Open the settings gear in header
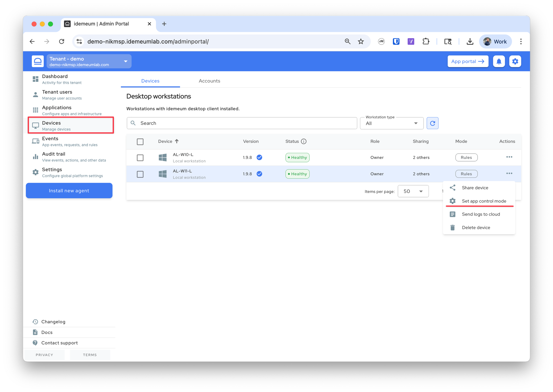553x392 pixels. (x=515, y=61)
